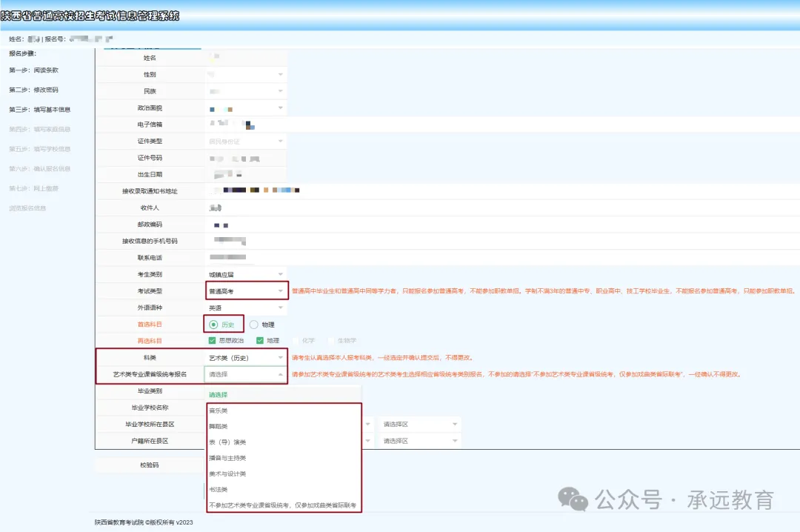The image size is (800, 532).
Task: Focus the 接收信息的手机号码 field
Action: tap(502, 241)
